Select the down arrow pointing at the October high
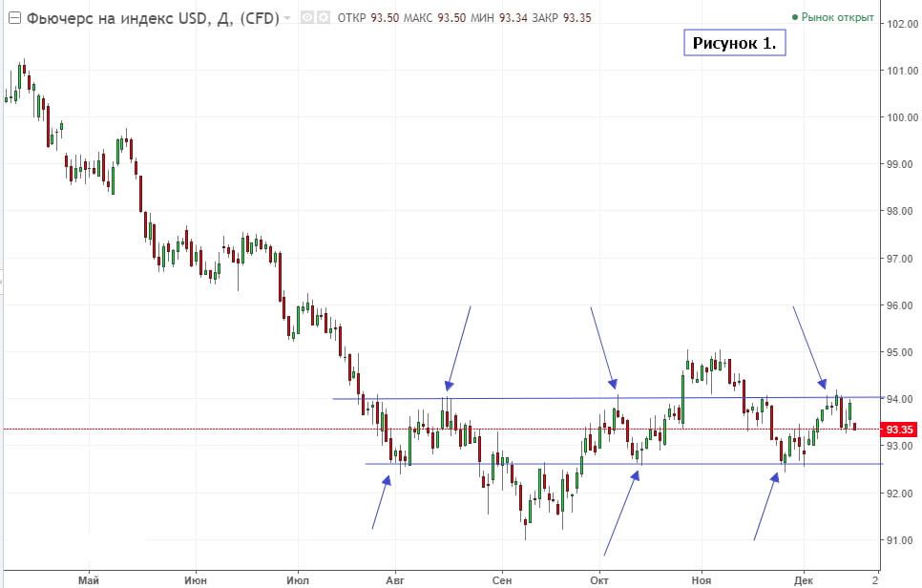 pyautogui.click(x=604, y=346)
